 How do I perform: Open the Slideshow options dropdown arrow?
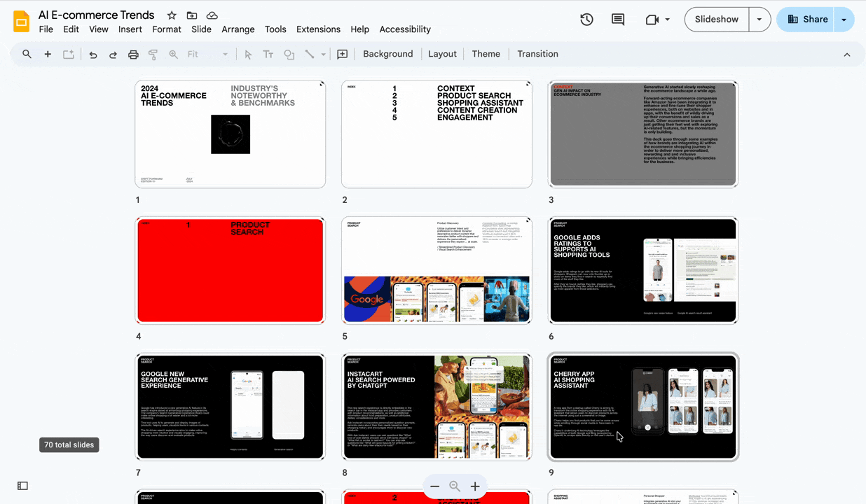pyautogui.click(x=760, y=20)
